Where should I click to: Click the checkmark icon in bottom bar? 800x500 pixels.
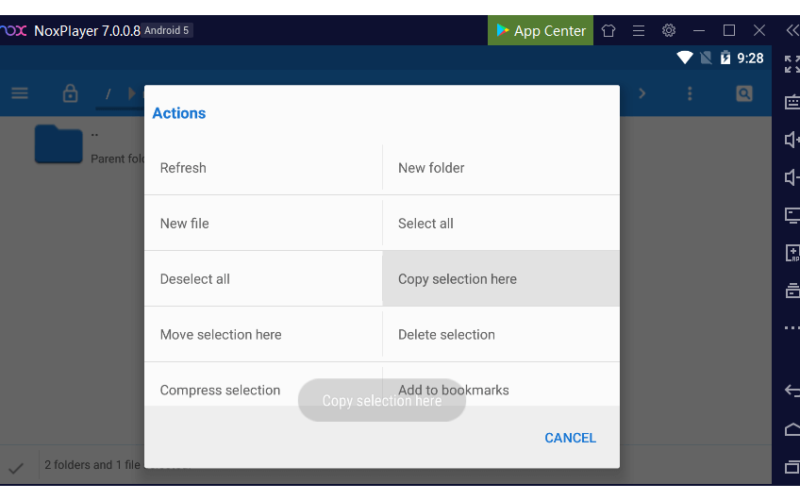click(16, 467)
